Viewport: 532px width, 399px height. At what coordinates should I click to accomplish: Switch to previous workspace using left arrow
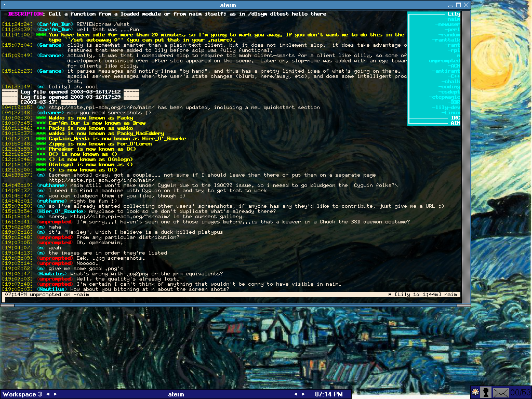tap(48, 394)
